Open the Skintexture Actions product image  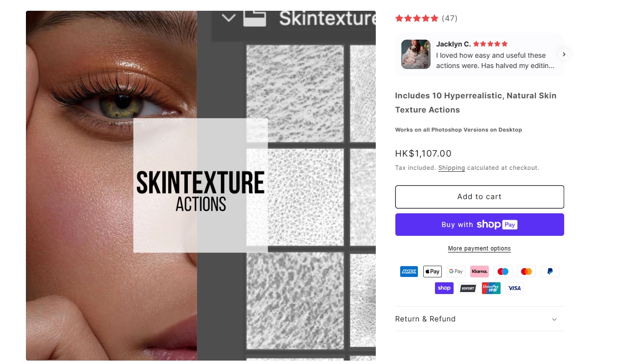(x=201, y=186)
